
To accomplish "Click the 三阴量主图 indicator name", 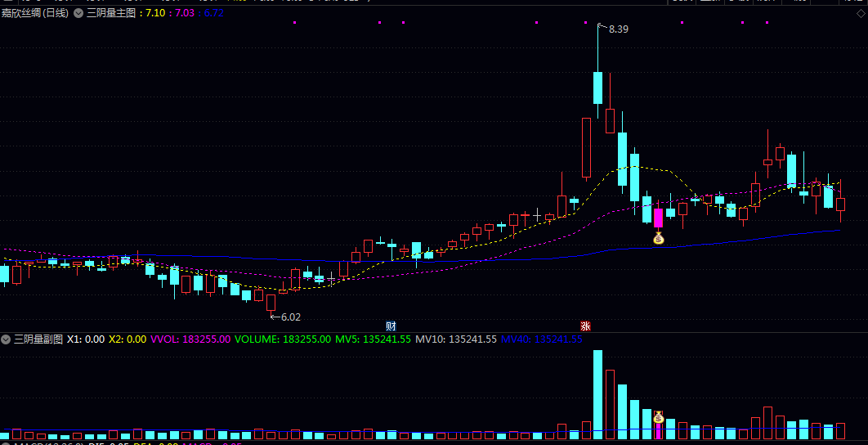I will 111,13.
